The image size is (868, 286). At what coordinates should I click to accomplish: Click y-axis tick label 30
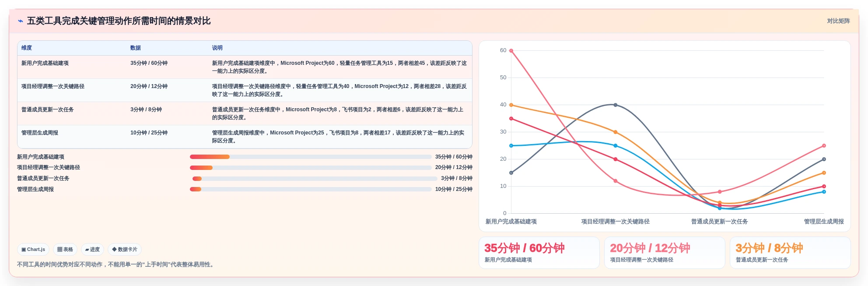[503, 132]
